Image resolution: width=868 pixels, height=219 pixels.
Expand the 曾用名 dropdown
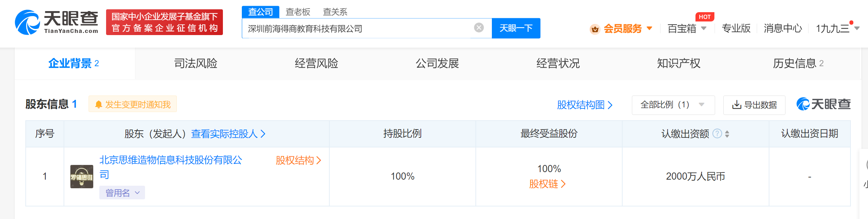tap(122, 193)
